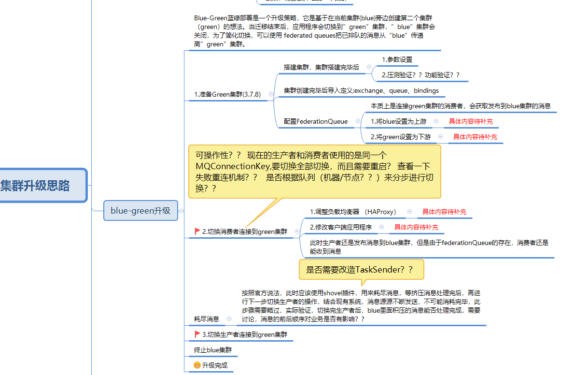This screenshot has height=375, width=588.
Task: Select the 1.参数设置 subtopic
Action: click(x=397, y=59)
